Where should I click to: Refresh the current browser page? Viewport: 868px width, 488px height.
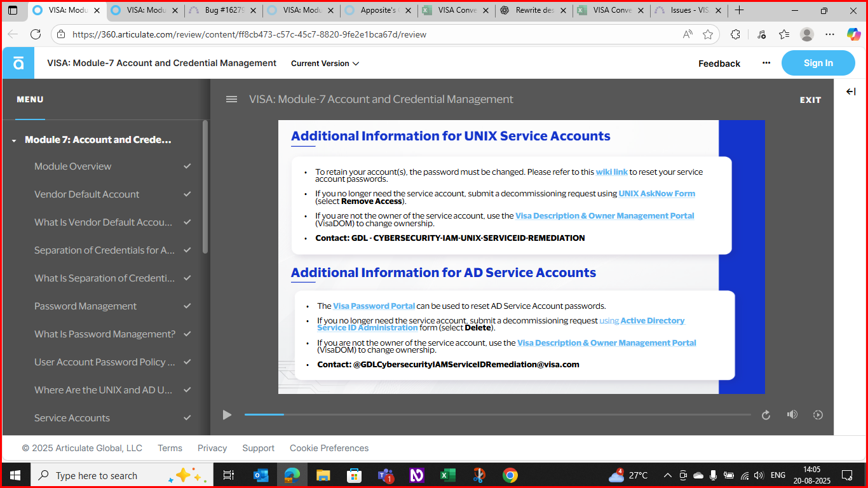pyautogui.click(x=36, y=34)
